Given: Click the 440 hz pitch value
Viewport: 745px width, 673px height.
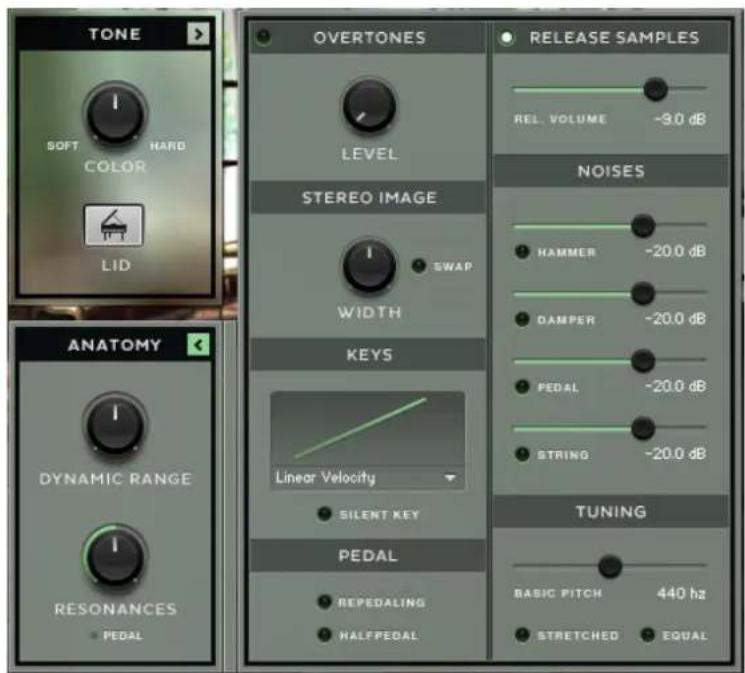Looking at the screenshot, I should [x=681, y=593].
